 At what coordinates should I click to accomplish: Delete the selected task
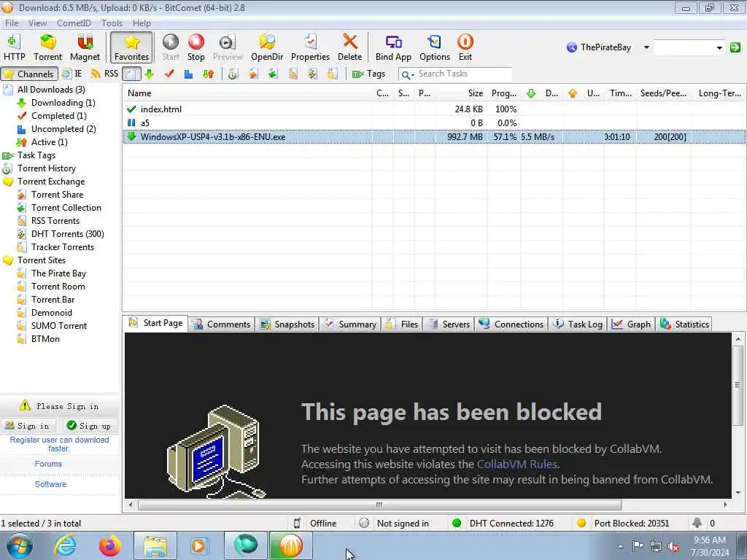(x=349, y=47)
